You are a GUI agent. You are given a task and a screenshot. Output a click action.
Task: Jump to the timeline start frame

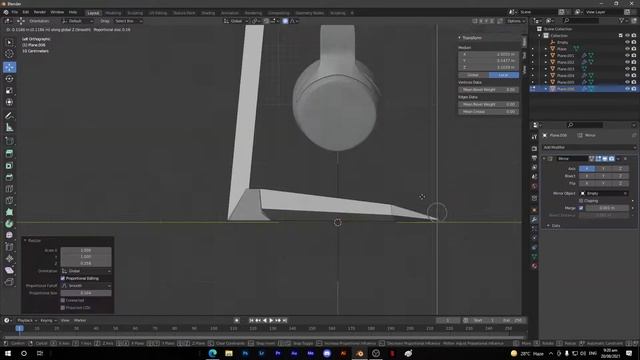click(x=251, y=320)
